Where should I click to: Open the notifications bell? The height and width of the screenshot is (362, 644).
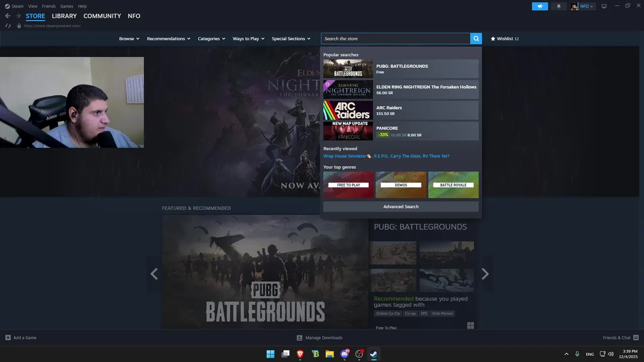coord(558,6)
